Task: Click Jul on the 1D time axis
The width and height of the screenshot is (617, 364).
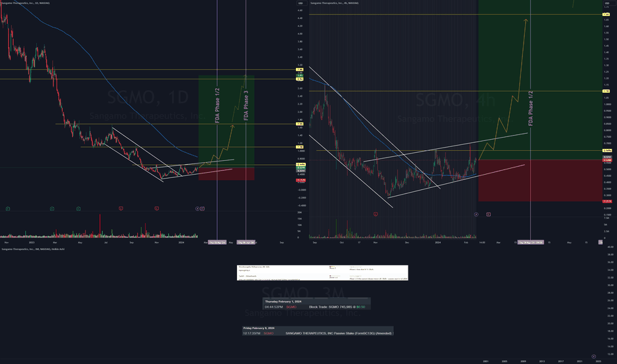Action: [106, 243]
